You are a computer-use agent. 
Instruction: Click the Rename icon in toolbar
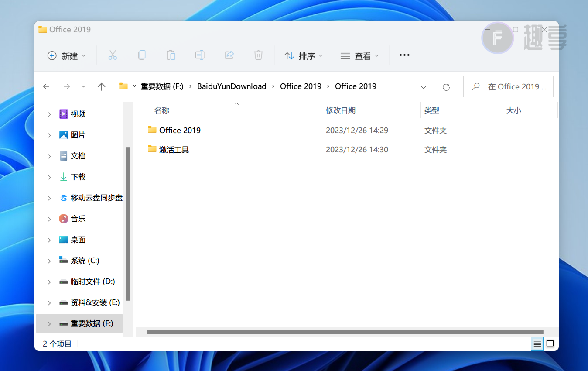coord(200,55)
